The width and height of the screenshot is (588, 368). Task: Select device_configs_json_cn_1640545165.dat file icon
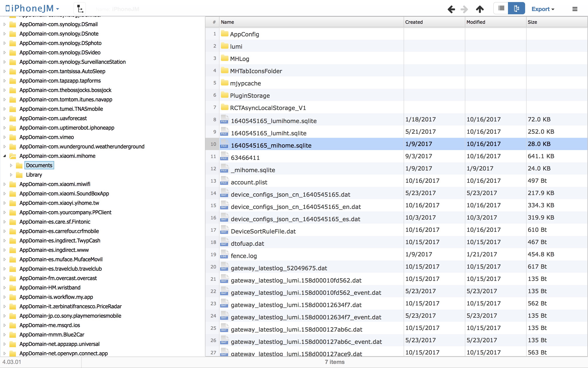pyautogui.click(x=224, y=193)
